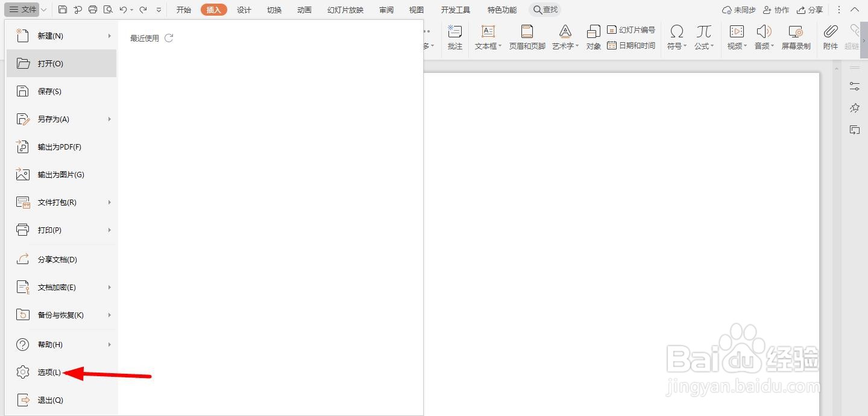
Task: Expand the 帮助(H) submenu arrow
Action: [x=110, y=344]
